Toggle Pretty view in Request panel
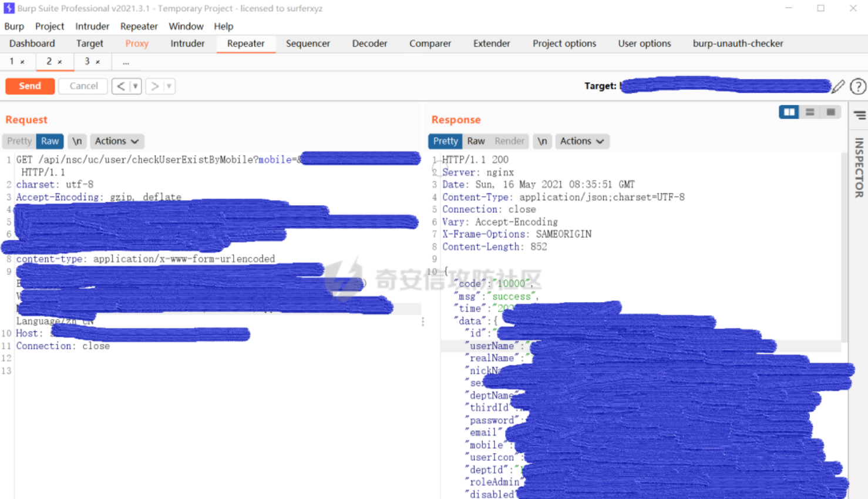The height and width of the screenshot is (499, 868). point(19,141)
